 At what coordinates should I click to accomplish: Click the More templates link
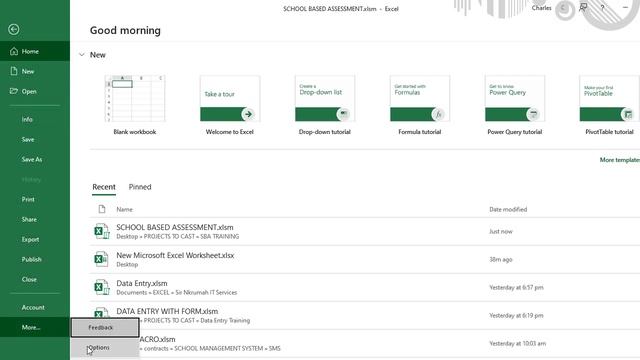pyautogui.click(x=620, y=160)
